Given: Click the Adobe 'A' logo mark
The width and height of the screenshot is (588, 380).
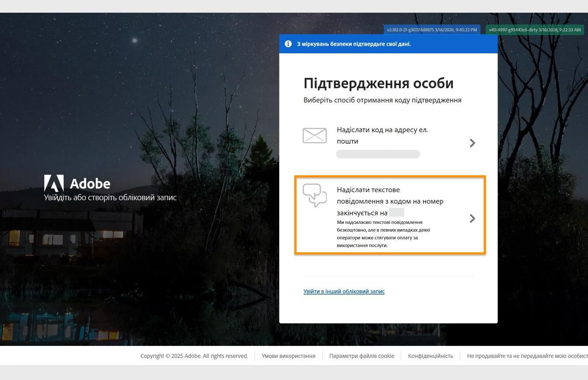Looking at the screenshot, I should pos(53,183).
